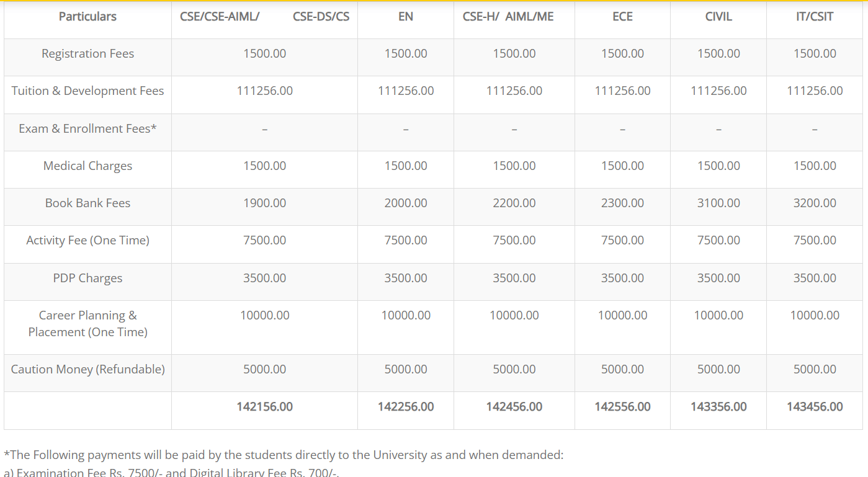The width and height of the screenshot is (868, 477).
Task: Click the 1900.00 Book Bank Fees value
Action: [x=265, y=203]
